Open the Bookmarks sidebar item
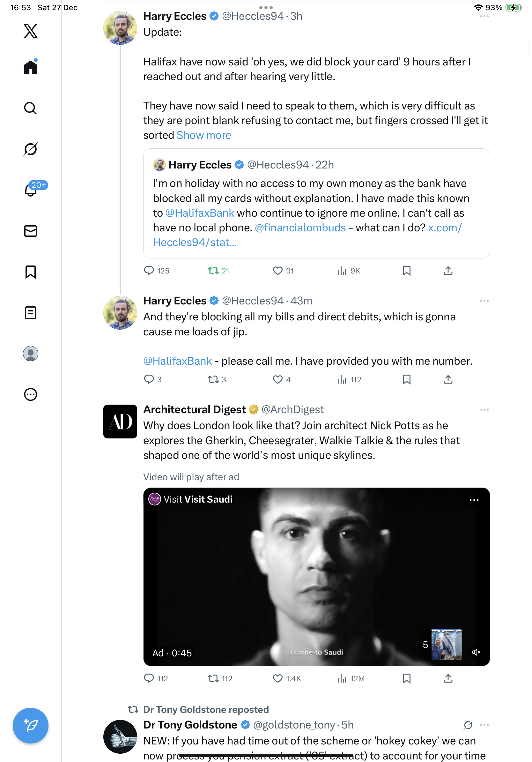This screenshot has height=762, width=532. [31, 272]
